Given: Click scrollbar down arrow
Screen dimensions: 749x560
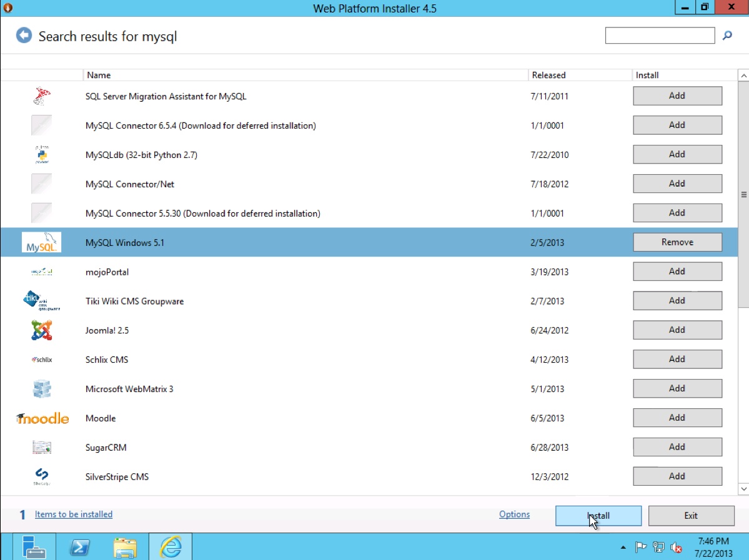Looking at the screenshot, I should pyautogui.click(x=743, y=489).
